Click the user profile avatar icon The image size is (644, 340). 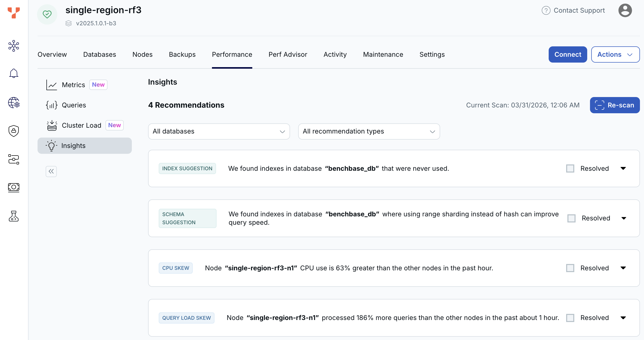625,11
